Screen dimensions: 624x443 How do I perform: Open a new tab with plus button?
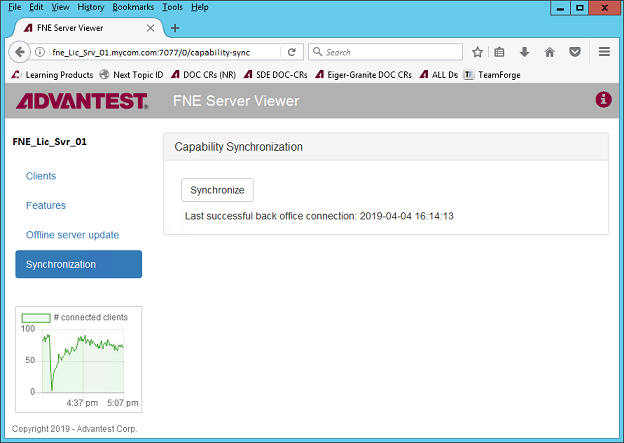coord(175,28)
